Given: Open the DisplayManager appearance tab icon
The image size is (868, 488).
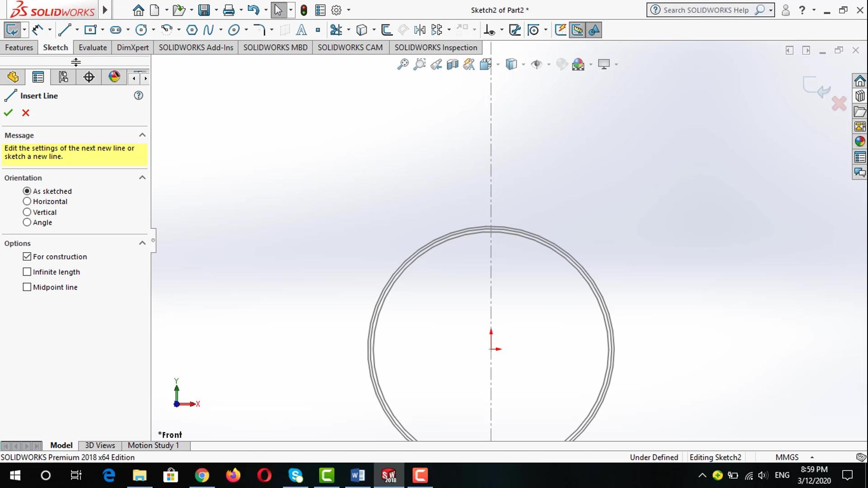Looking at the screenshot, I should pos(114,77).
